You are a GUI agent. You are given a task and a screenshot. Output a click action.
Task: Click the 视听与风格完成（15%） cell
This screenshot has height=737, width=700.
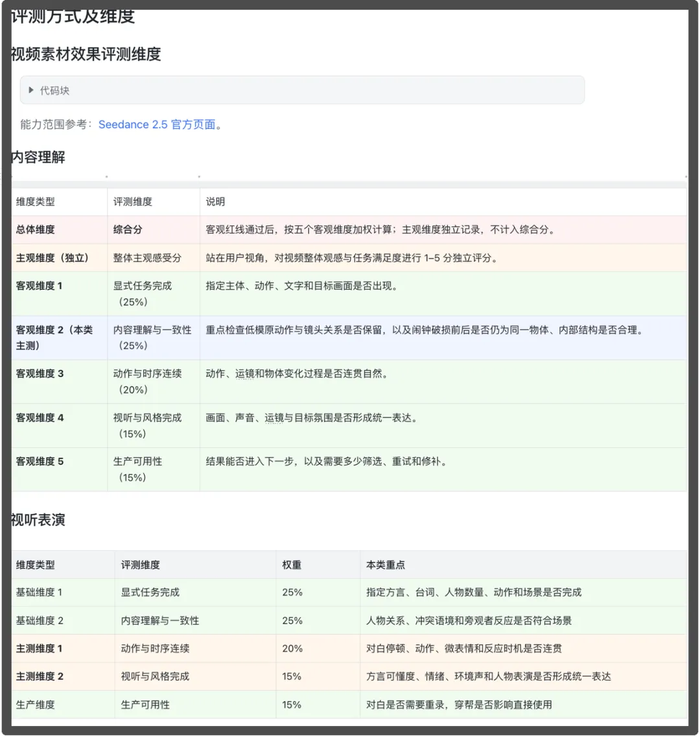click(x=154, y=426)
